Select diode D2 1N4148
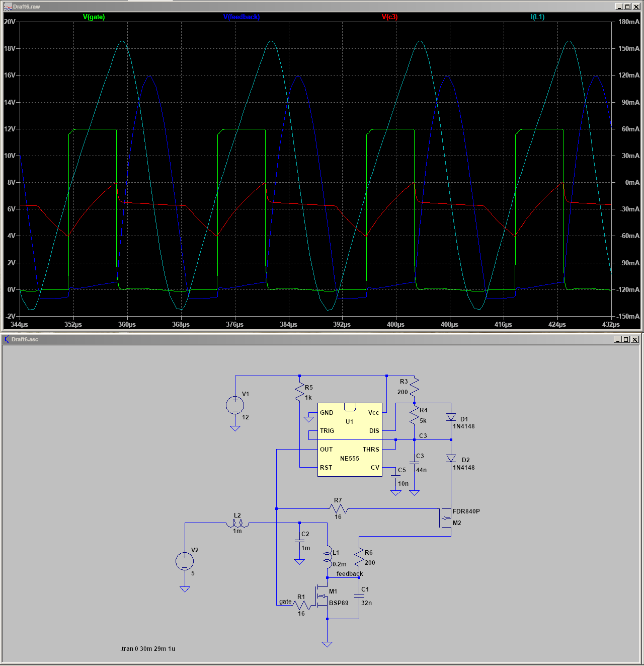644x666 pixels. [x=451, y=459]
